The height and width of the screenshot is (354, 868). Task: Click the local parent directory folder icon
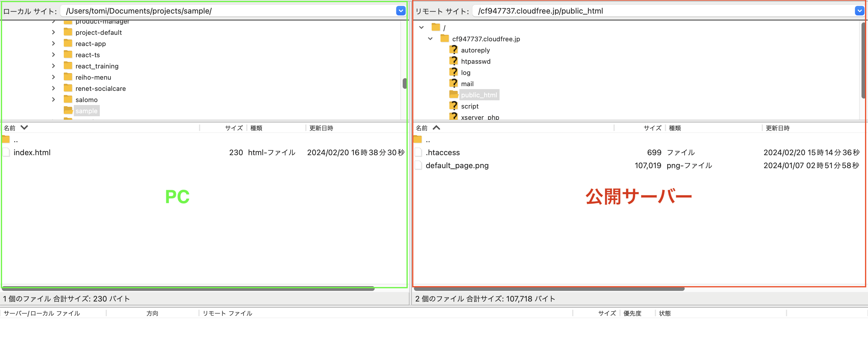pyautogui.click(x=6, y=140)
